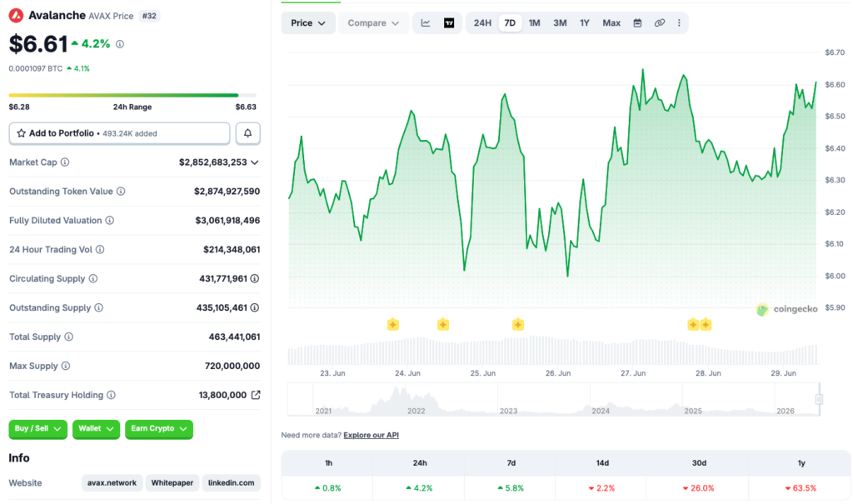Viewport: 853px width, 504px height.
Task: Click the Avalanche red logo icon
Action: pyautogui.click(x=17, y=15)
